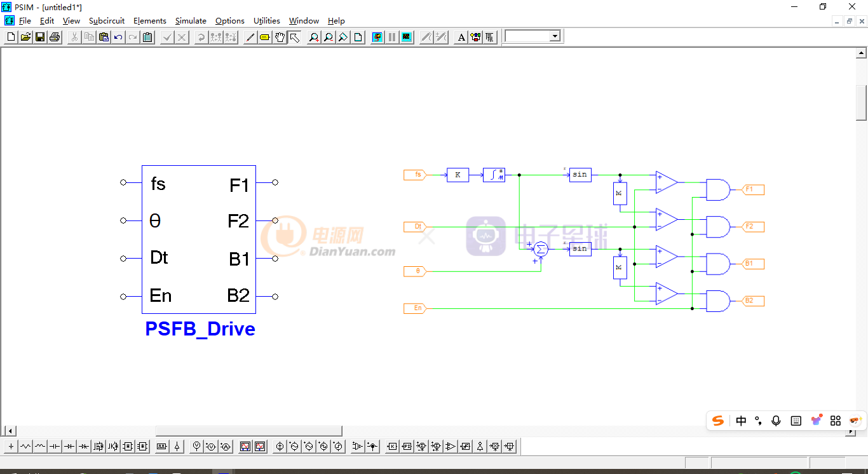Image resolution: width=868 pixels, height=474 pixels.
Task: Place a resistor element
Action: click(25, 447)
